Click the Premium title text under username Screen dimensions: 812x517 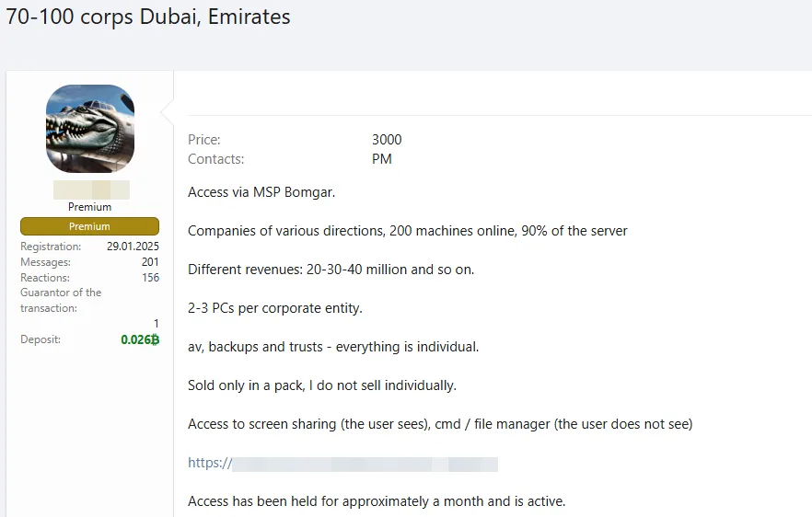[x=89, y=207]
